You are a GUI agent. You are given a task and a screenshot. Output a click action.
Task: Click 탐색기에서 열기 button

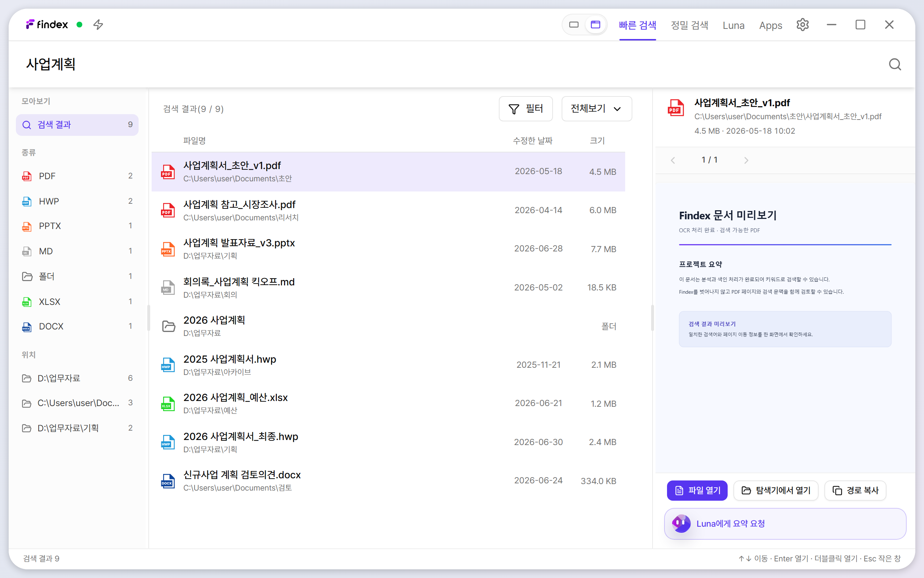pyautogui.click(x=776, y=491)
